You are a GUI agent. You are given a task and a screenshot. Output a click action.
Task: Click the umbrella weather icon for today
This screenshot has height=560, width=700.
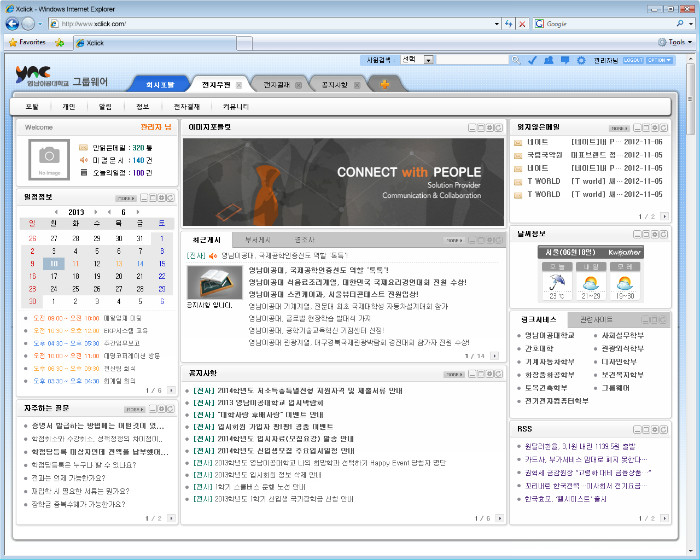coord(557,282)
